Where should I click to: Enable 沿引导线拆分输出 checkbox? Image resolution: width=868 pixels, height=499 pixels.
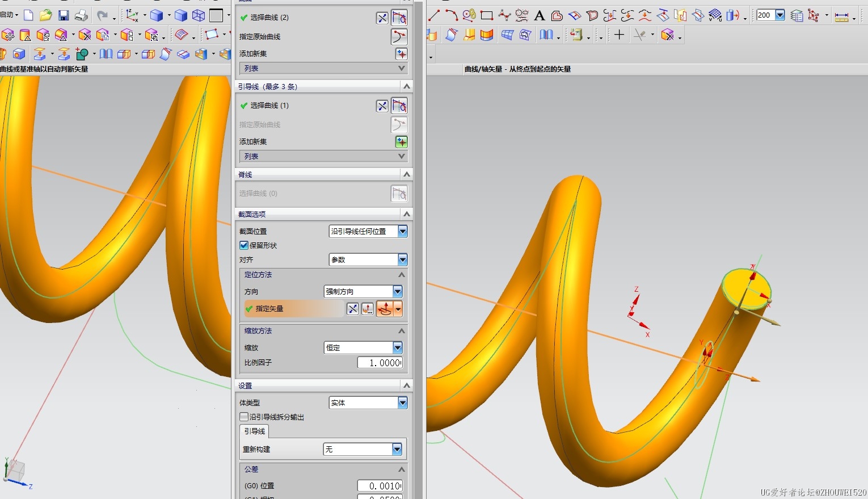244,417
